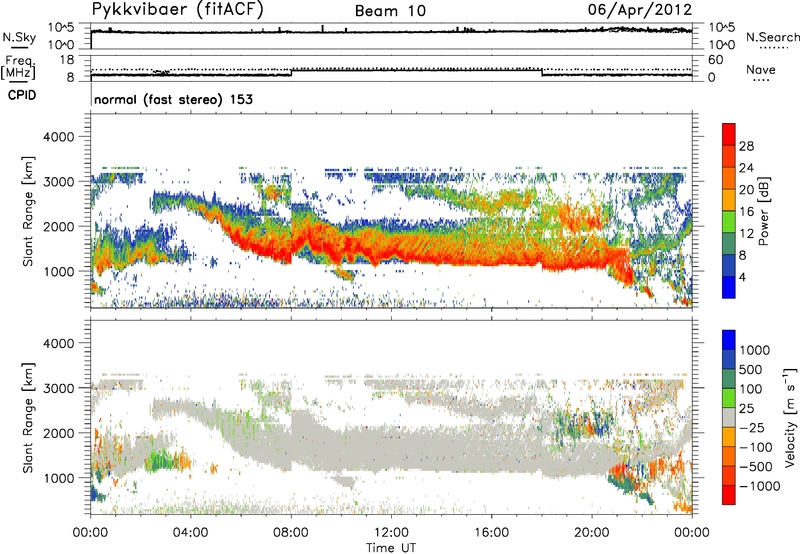
Task: Click the Beam 10 label
Action: coord(390,11)
